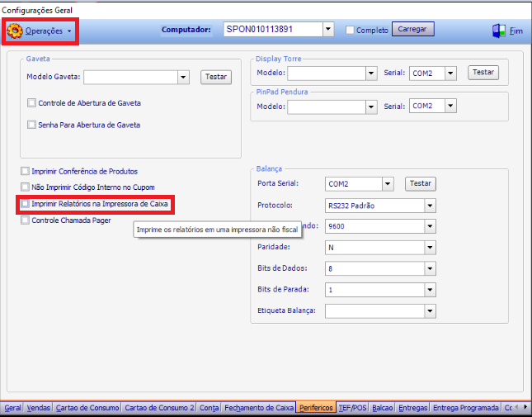This screenshot has height=417, width=532.
Task: Open the Display Torre Modelo dropdown
Action: pyautogui.click(x=371, y=73)
